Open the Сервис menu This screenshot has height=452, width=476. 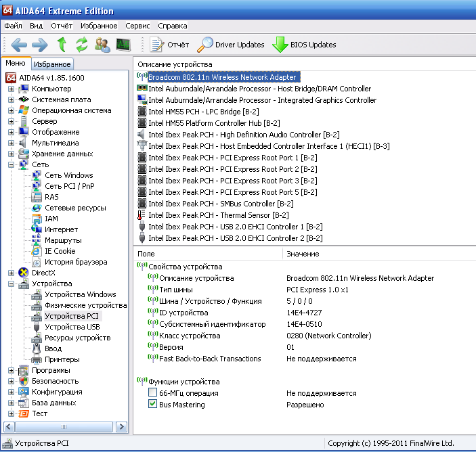pos(137,26)
